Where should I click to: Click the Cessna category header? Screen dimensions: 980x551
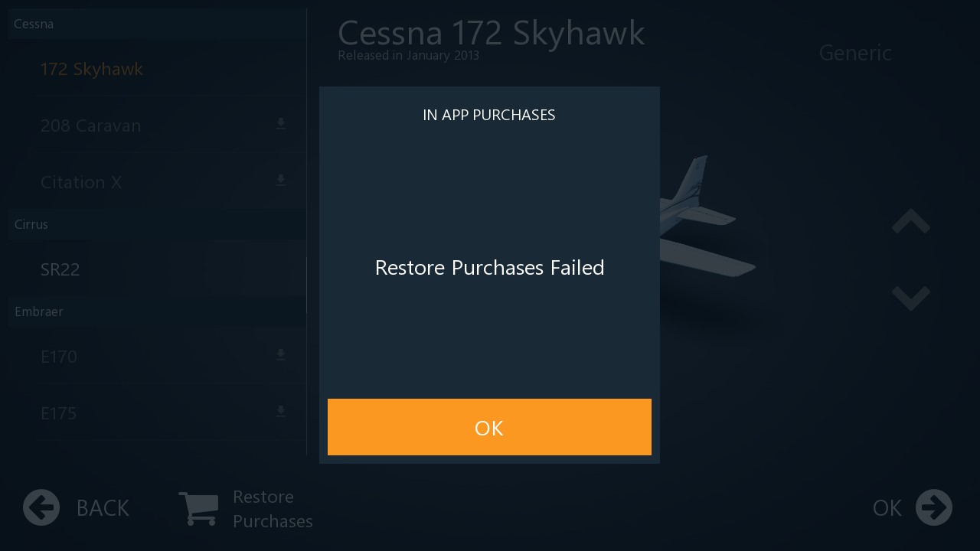tap(34, 24)
